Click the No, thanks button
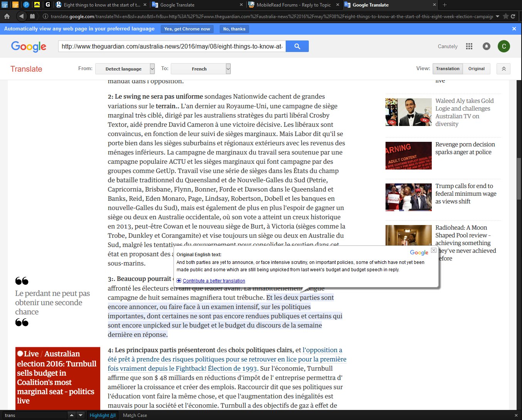The width and height of the screenshot is (522, 420). [234, 29]
